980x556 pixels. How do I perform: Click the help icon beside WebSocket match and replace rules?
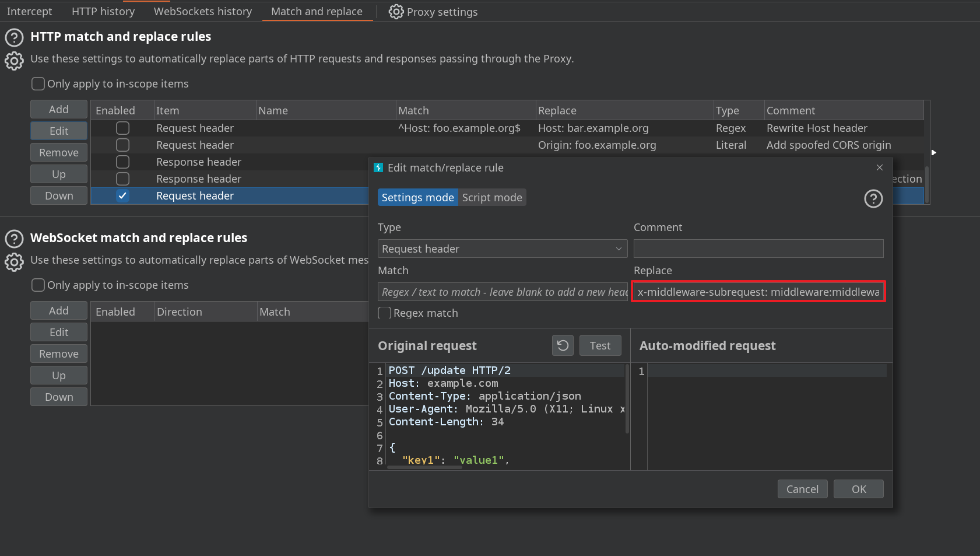(14, 239)
